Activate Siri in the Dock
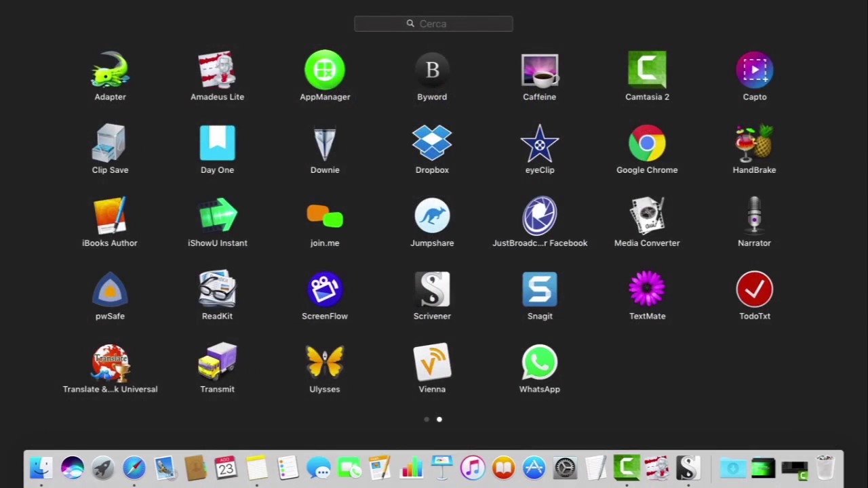The image size is (868, 488). pyautogui.click(x=73, y=468)
